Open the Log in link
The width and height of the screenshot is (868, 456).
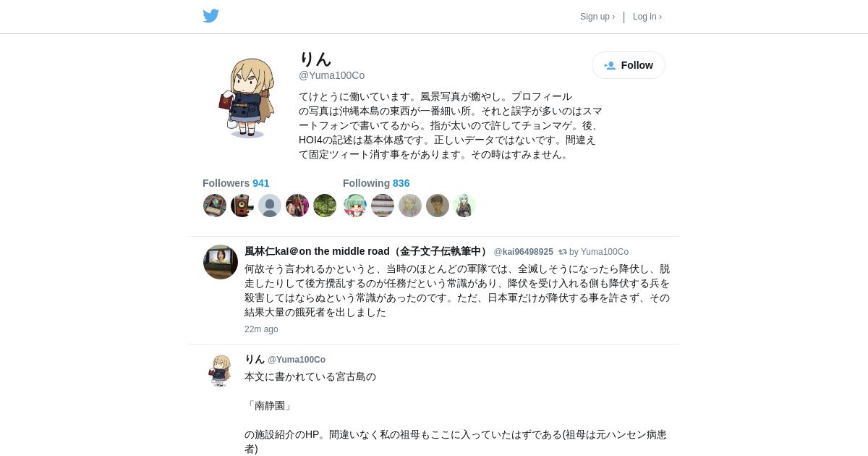coord(647,17)
